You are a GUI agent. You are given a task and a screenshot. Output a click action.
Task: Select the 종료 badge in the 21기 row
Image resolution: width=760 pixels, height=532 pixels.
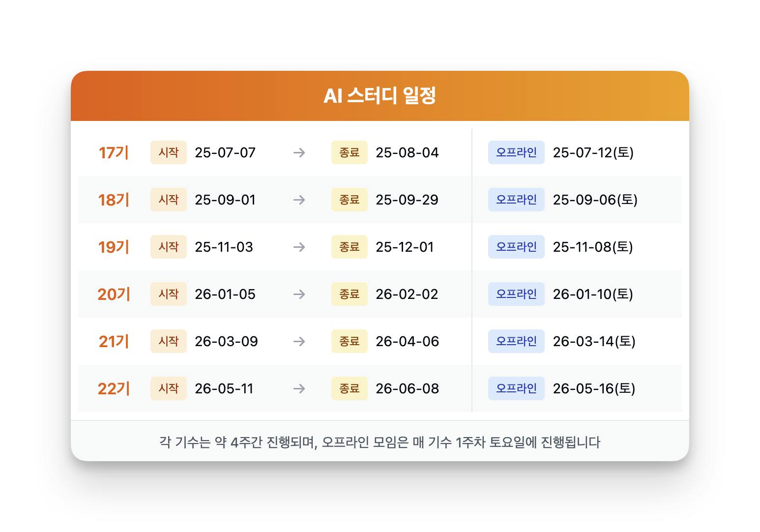coord(350,341)
